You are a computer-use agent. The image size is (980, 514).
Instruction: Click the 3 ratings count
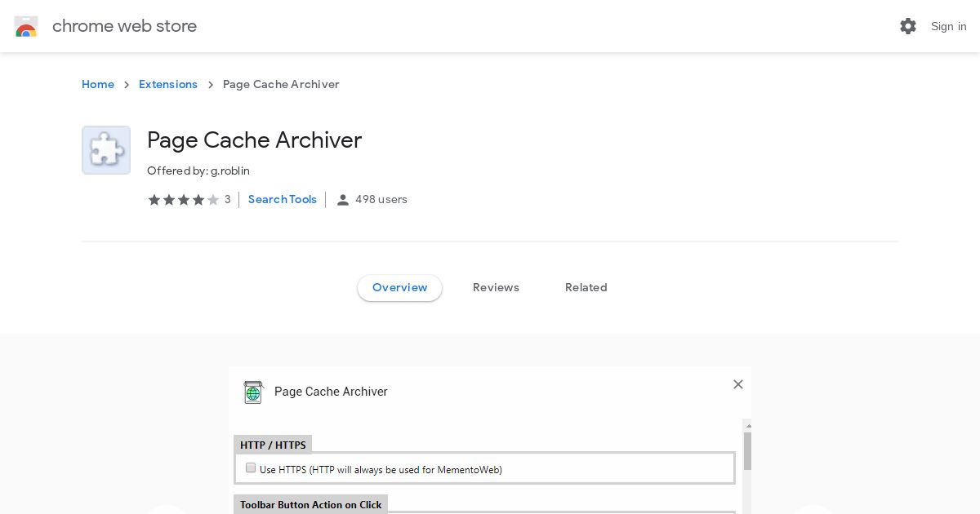tap(228, 200)
